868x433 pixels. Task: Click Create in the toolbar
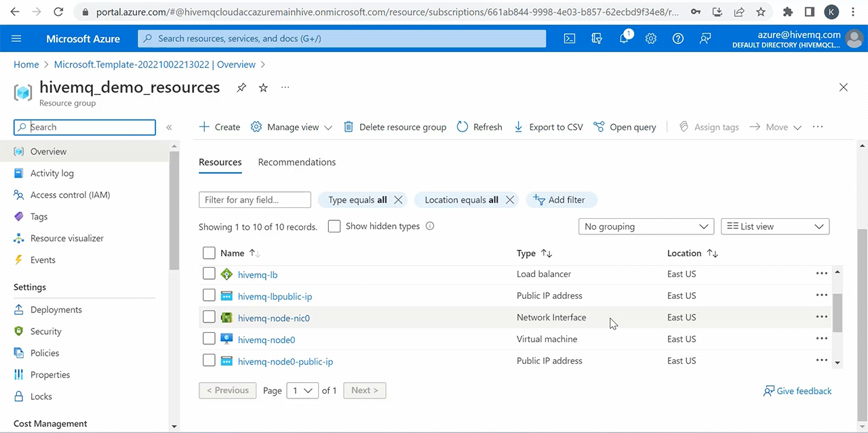pyautogui.click(x=220, y=127)
